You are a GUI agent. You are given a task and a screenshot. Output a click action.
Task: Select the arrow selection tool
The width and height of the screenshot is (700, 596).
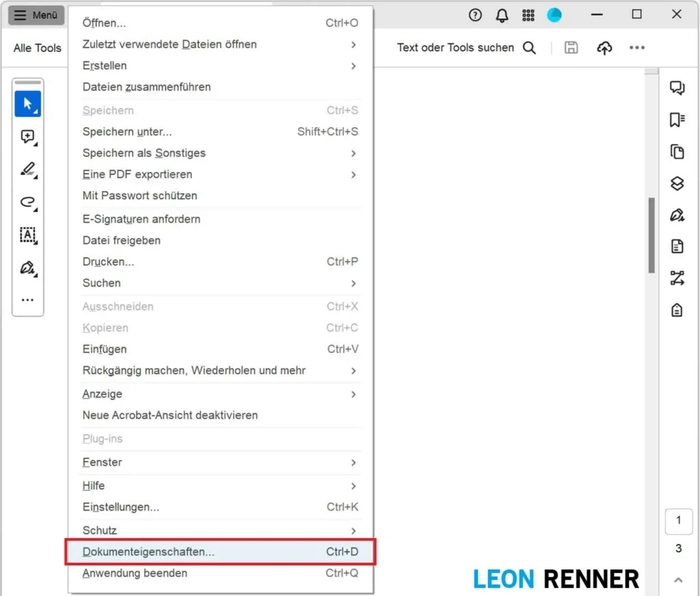[x=27, y=104]
